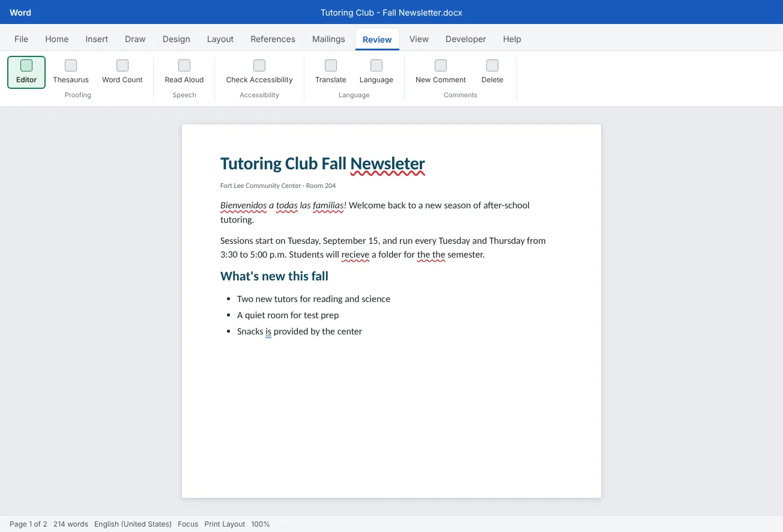Select the Print Layout view
The height and width of the screenshot is (532, 783).
pyautogui.click(x=225, y=524)
